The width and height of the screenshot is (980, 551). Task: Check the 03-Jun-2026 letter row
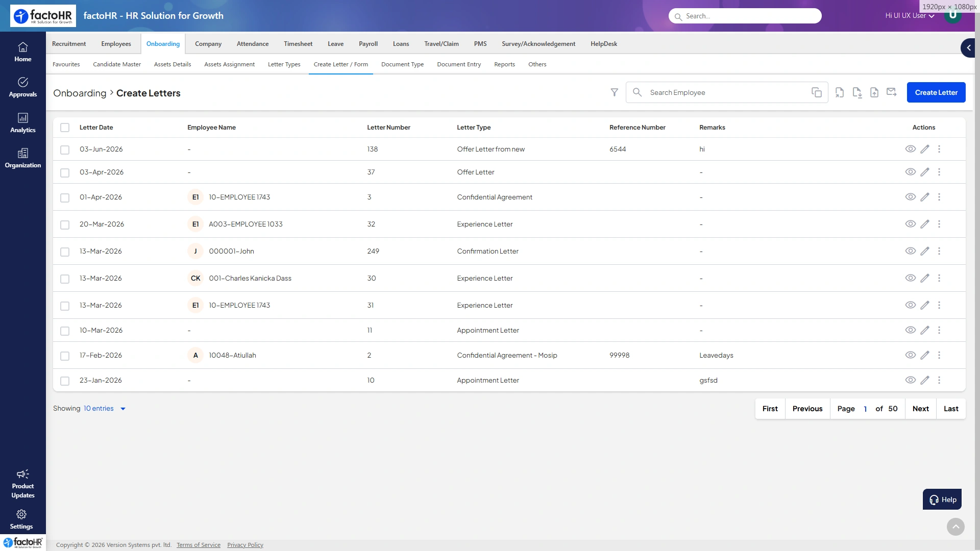pos(65,149)
